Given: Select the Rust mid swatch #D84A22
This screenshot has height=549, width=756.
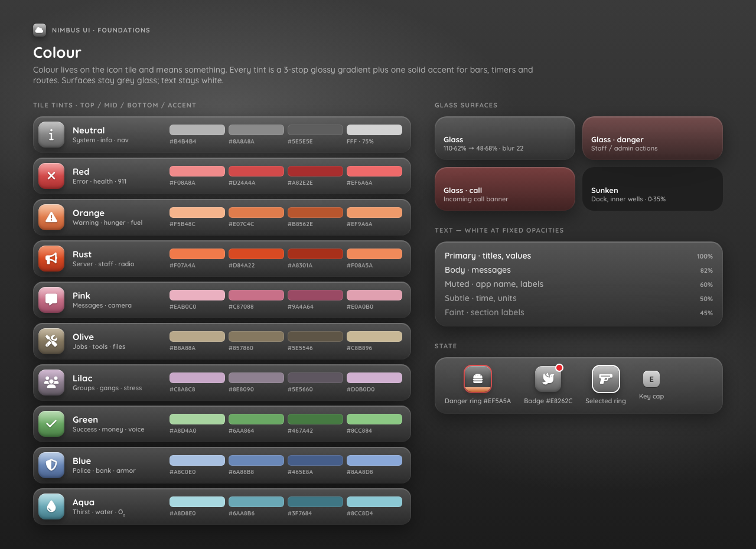Looking at the screenshot, I should click(x=256, y=254).
